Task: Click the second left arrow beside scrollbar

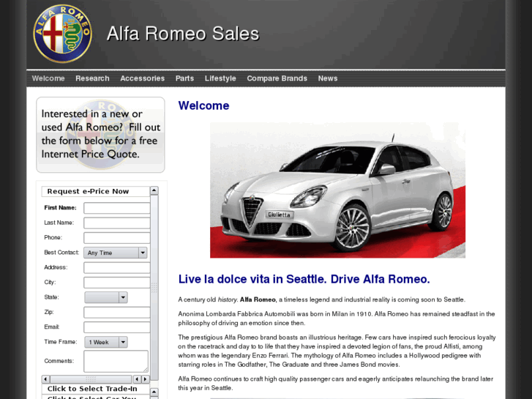Action: coord(137,379)
